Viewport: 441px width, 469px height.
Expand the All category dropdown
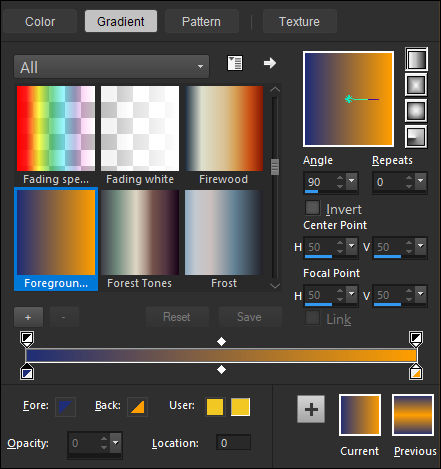coord(112,67)
